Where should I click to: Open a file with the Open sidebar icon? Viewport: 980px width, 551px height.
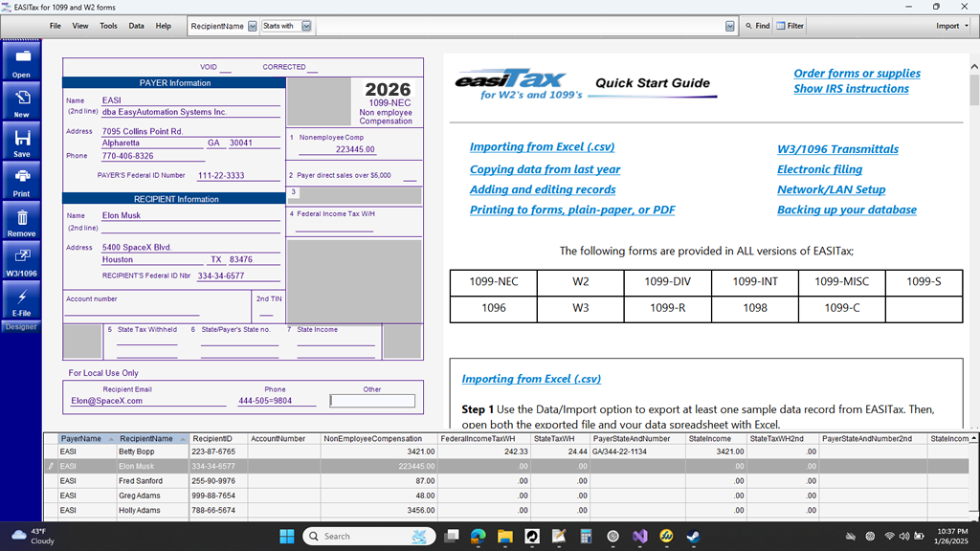click(21, 62)
